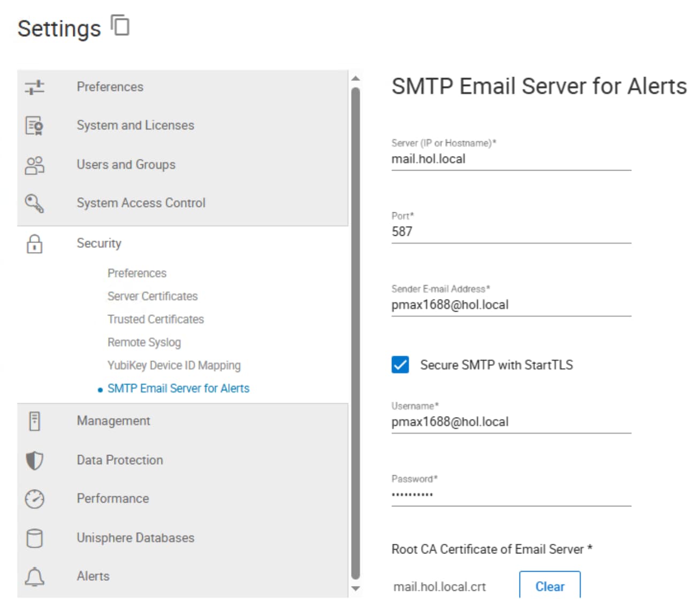Open System and Licenses section
This screenshot has height=616, width=694.
click(183, 126)
